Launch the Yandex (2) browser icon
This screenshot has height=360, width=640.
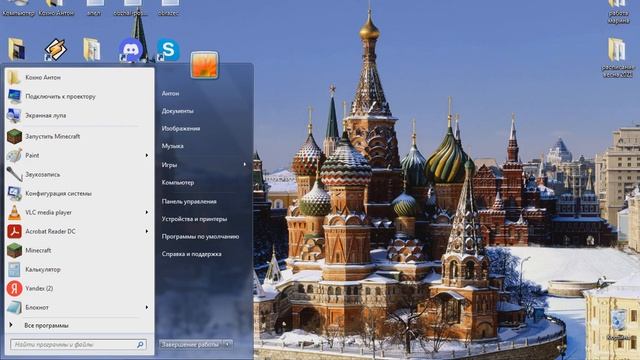click(x=14, y=288)
